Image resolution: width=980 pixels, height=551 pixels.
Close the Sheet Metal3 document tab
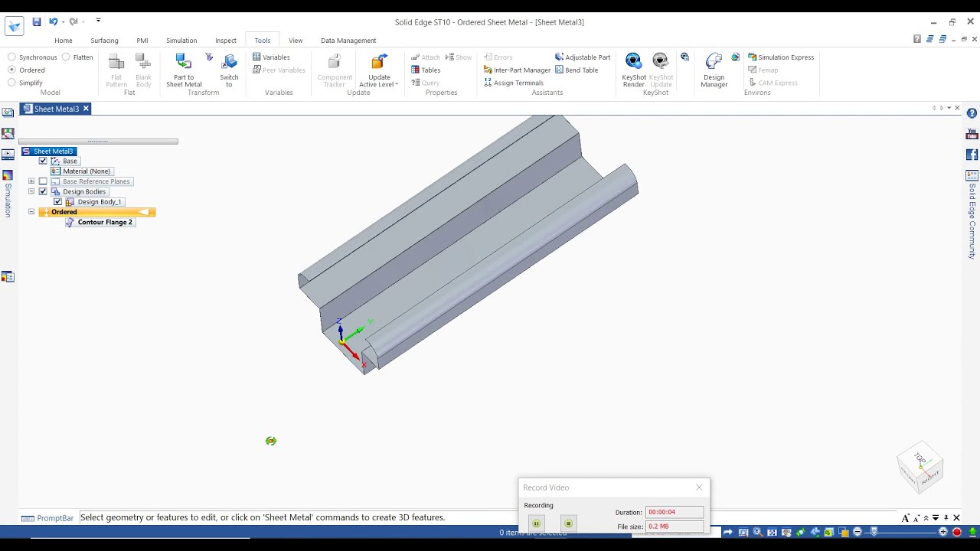(x=86, y=109)
